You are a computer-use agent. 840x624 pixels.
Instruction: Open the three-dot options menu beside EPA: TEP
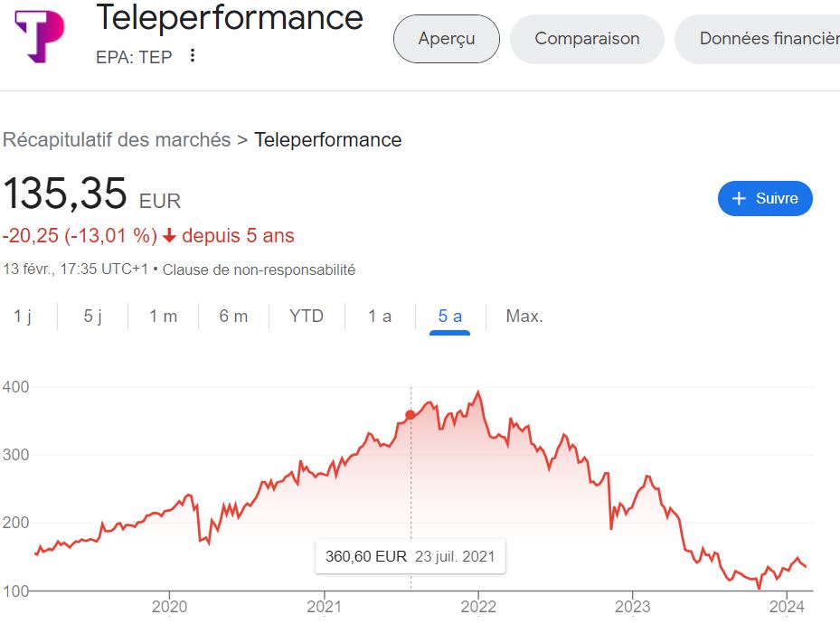click(192, 56)
